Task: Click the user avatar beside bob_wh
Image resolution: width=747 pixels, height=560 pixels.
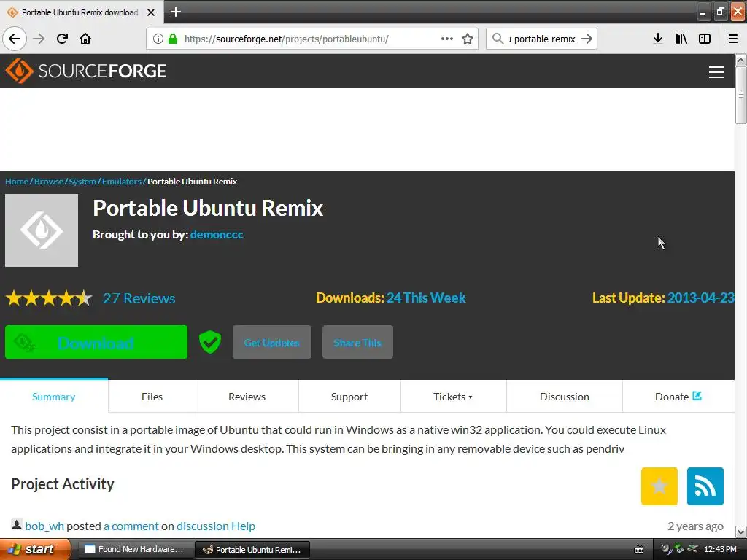Action: [17, 525]
